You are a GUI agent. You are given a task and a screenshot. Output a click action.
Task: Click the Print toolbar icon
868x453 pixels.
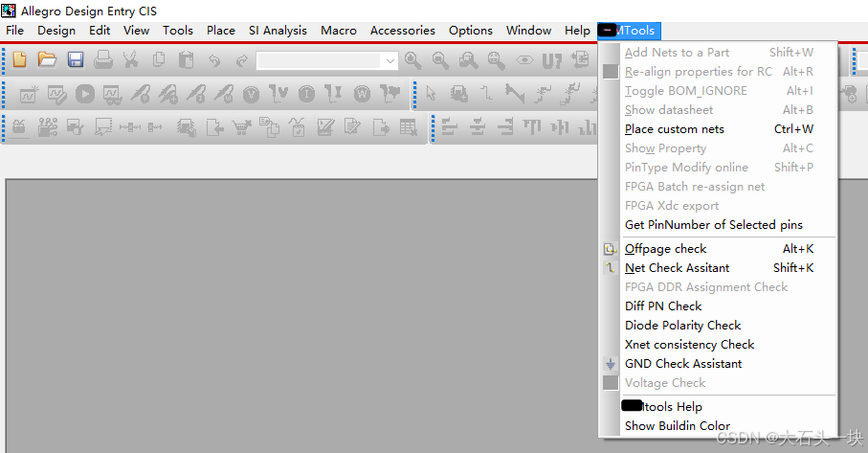(x=103, y=59)
